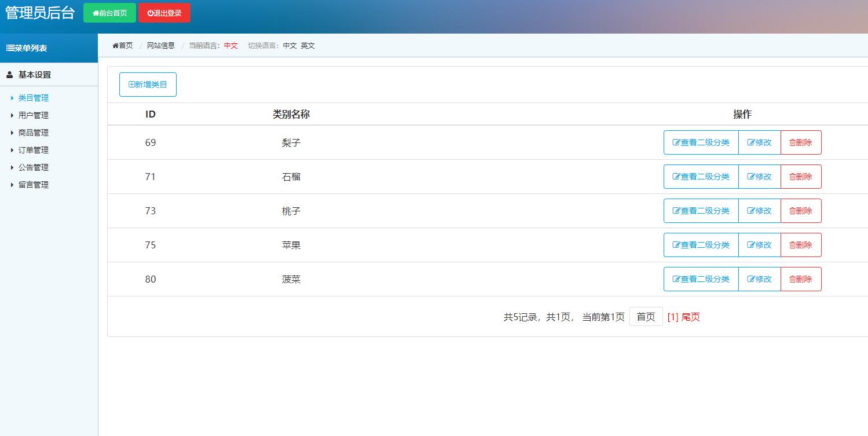Viewport: 868px width, 436px height.
Task: Select the category name 桃子
Action: tap(291, 211)
